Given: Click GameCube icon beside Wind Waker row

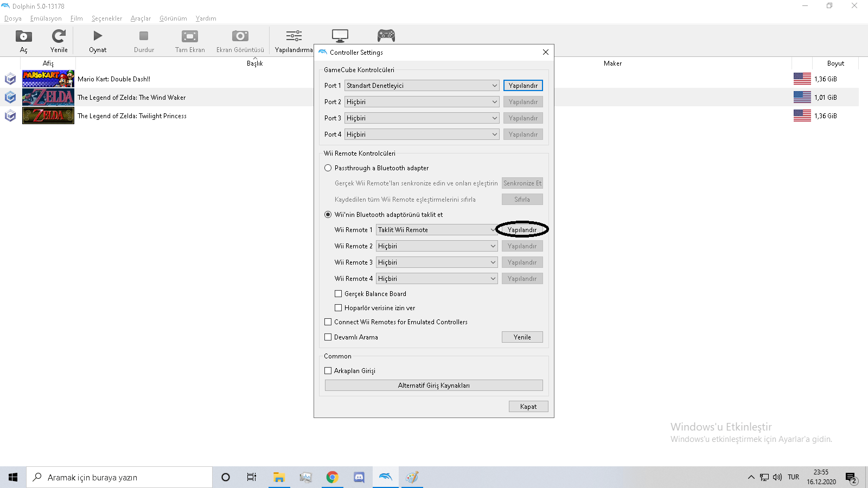Looking at the screenshot, I should (x=10, y=98).
